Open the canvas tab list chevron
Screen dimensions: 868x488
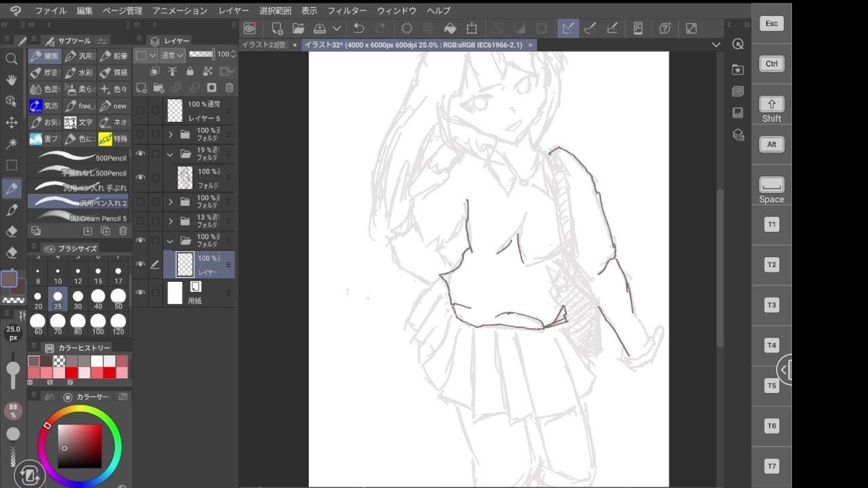click(716, 45)
